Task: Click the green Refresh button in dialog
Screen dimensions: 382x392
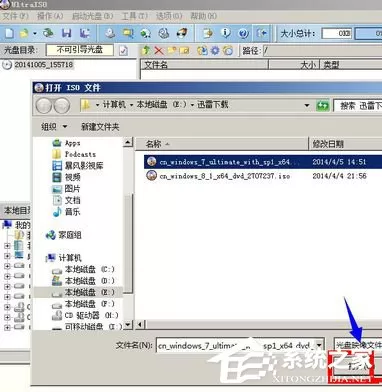Action: point(322,106)
